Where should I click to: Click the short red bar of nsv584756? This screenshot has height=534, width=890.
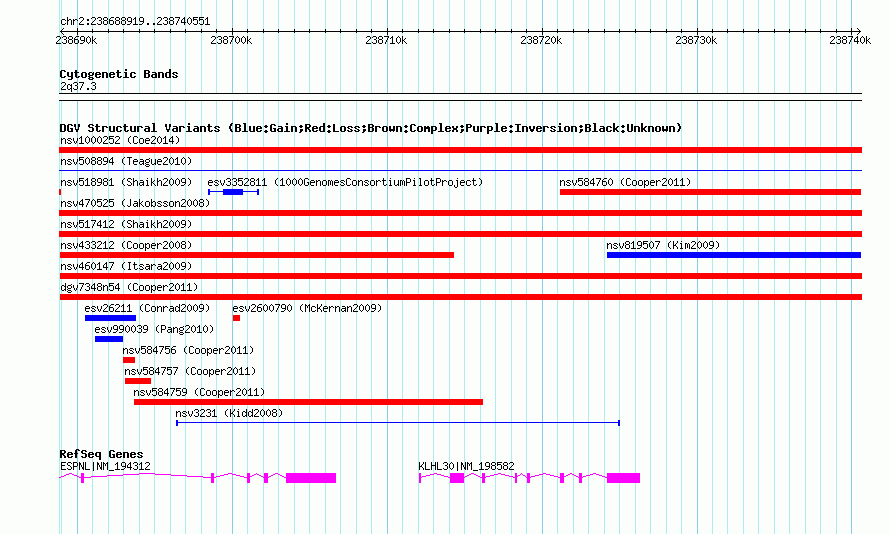129,360
